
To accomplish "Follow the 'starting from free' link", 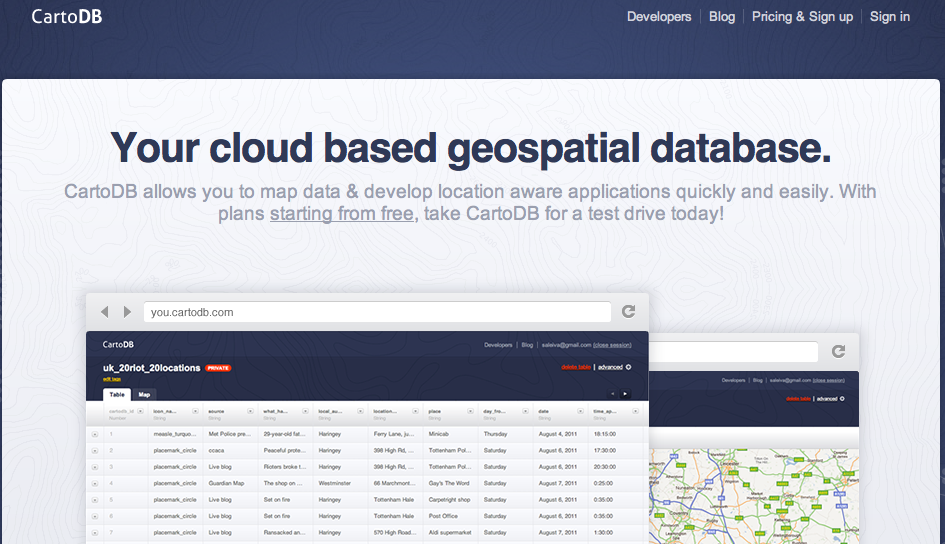I will click(x=342, y=214).
